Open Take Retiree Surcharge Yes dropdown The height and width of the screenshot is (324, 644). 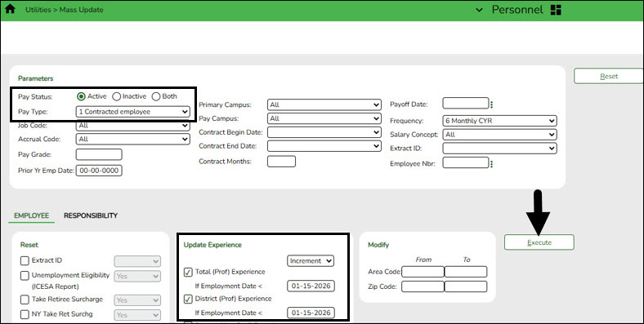pyautogui.click(x=137, y=300)
